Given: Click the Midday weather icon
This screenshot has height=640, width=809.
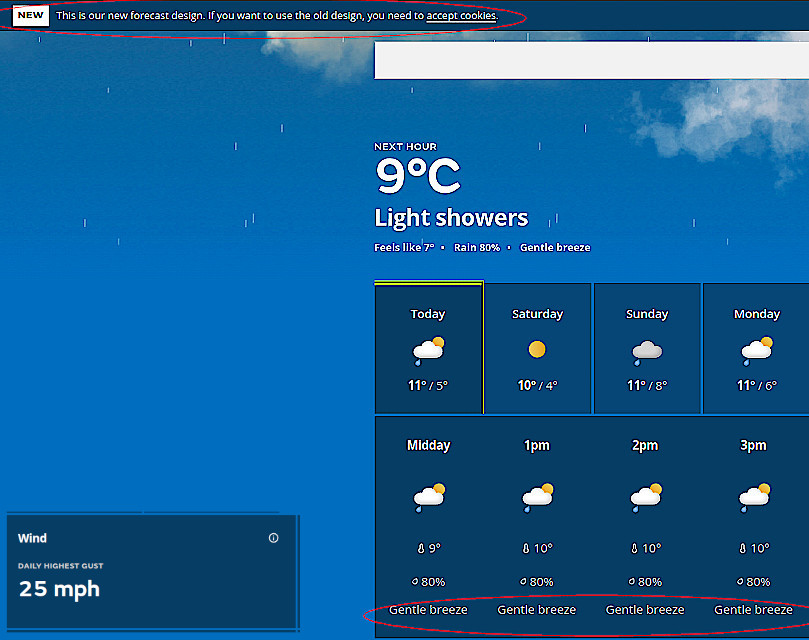Looking at the screenshot, I should click(429, 498).
